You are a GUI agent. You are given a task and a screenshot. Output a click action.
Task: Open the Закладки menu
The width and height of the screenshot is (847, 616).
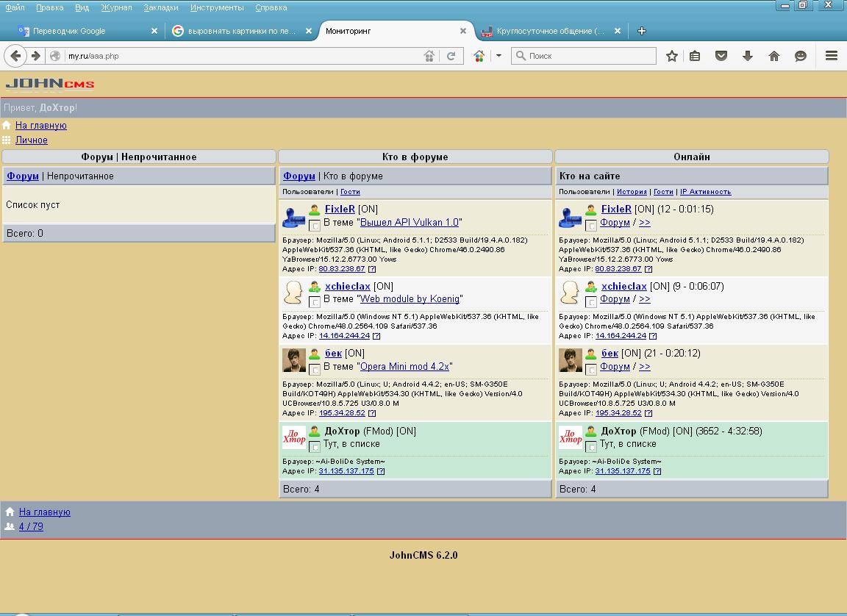[x=160, y=7]
